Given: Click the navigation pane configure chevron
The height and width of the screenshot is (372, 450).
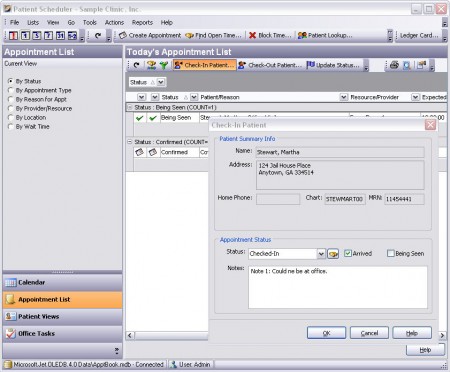Looking at the screenshot, I should [117, 351].
